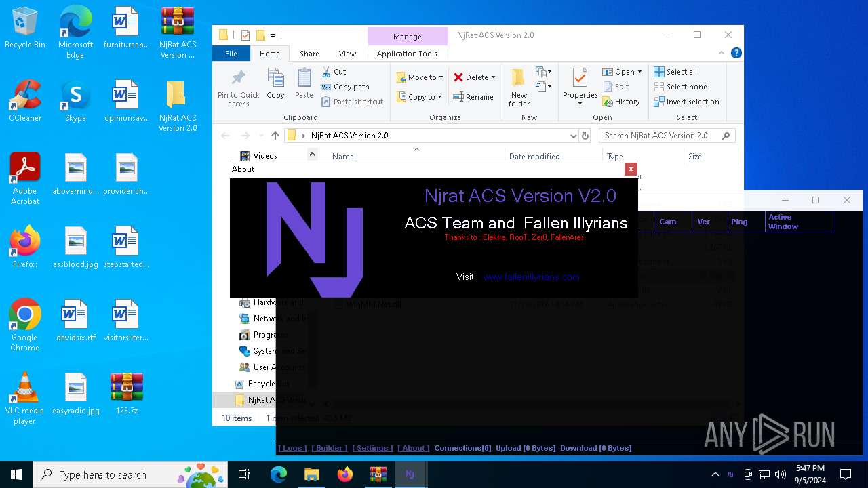Click the Properties checkmark icon
The width and height of the screenshot is (868, 488).
coord(580,78)
